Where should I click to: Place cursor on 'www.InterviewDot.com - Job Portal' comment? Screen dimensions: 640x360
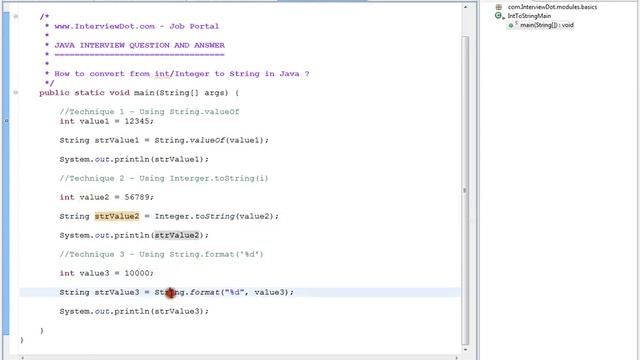[137, 26]
